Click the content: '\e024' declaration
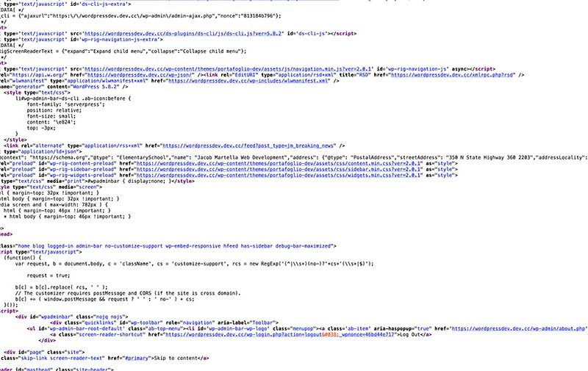The height and width of the screenshot is (371, 588). click(51, 122)
